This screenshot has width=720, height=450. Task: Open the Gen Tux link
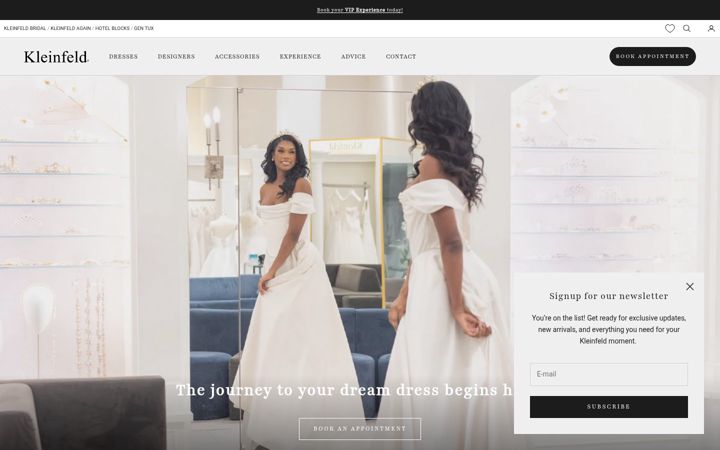tap(144, 28)
